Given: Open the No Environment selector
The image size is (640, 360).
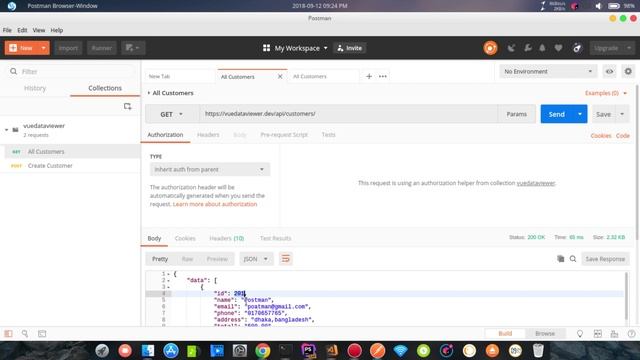Looking at the screenshot, I should point(548,71).
